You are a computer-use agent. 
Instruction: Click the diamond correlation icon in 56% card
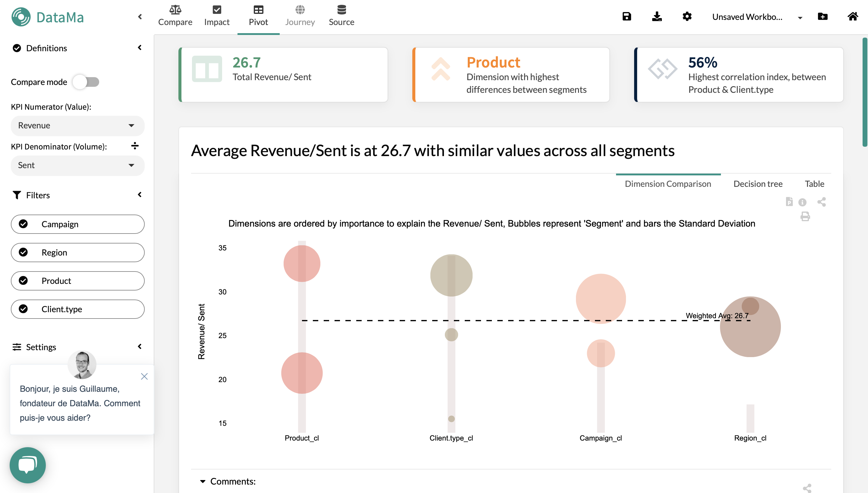pos(662,69)
